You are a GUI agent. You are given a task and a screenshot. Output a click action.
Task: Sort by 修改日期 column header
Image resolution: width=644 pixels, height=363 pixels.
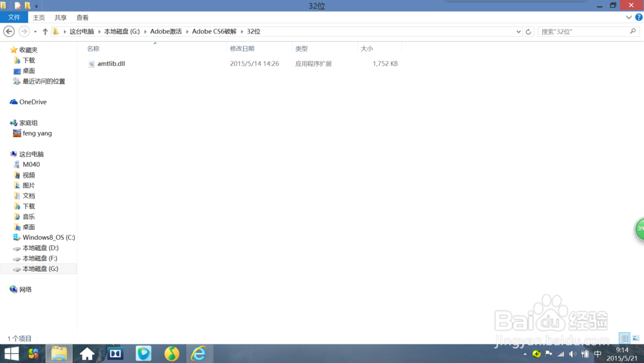point(242,48)
